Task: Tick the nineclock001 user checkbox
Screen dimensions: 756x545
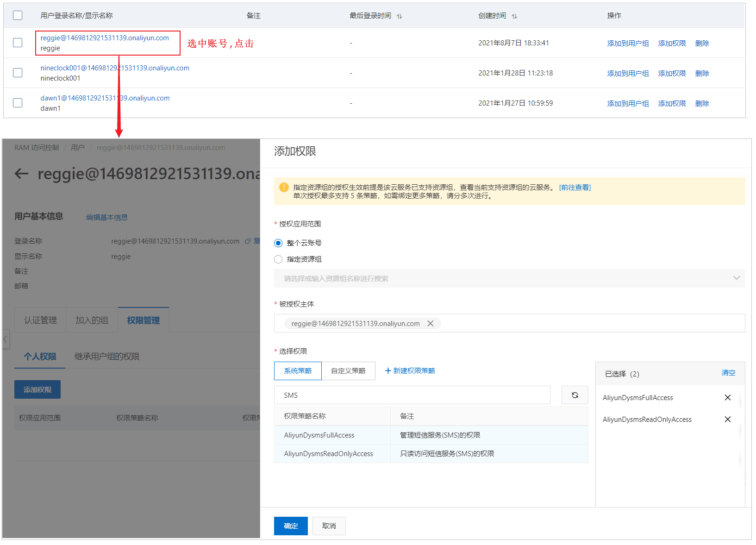Action: click(x=18, y=73)
